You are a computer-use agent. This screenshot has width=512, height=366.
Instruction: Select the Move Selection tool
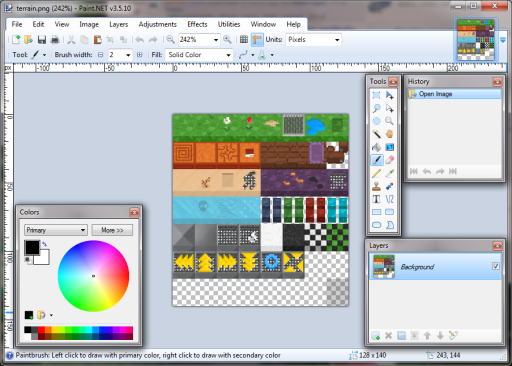tap(389, 108)
